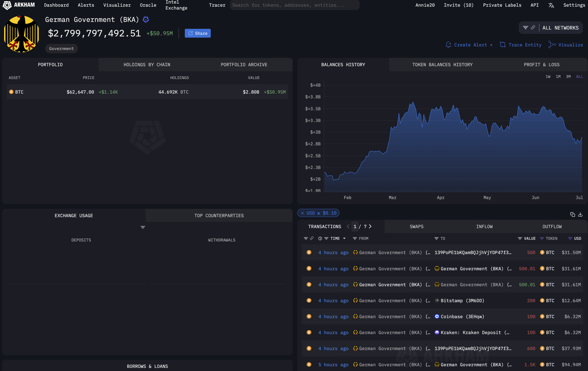This screenshot has height=371, width=588.
Task: Open API link in header
Action: pos(534,5)
